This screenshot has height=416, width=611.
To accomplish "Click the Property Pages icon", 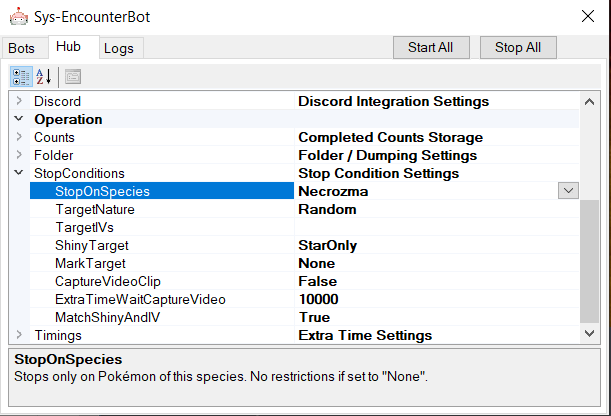I will click(73, 76).
